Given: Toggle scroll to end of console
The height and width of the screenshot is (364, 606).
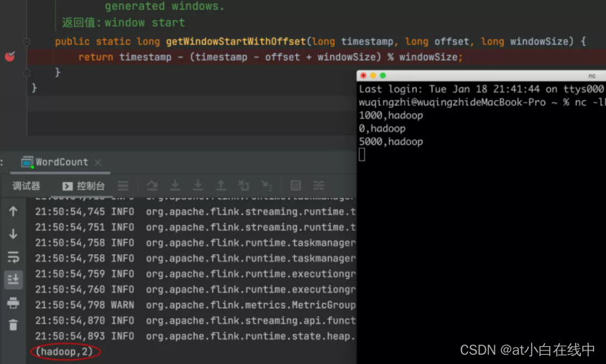Looking at the screenshot, I should coord(13,279).
